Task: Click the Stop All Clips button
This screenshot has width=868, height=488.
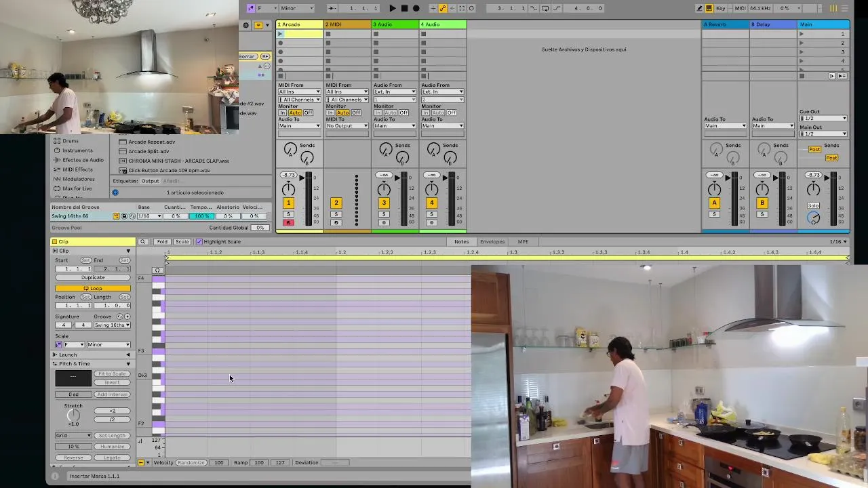Action: coord(802,76)
